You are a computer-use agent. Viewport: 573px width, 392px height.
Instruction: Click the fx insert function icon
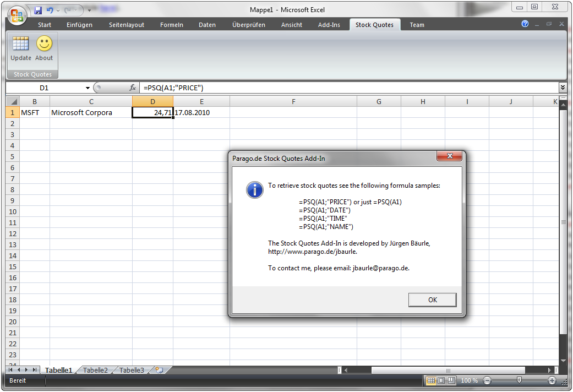click(x=133, y=88)
